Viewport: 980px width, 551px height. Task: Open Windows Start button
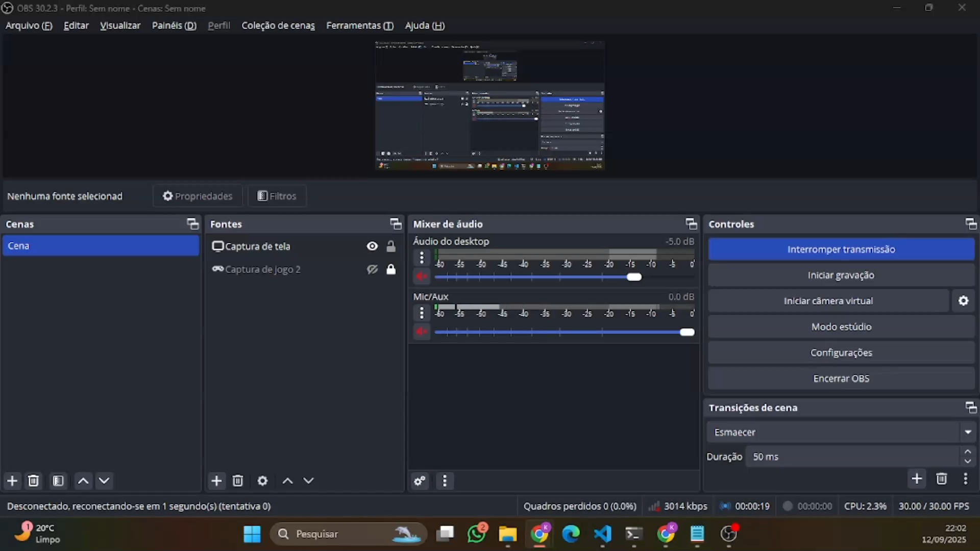252,534
